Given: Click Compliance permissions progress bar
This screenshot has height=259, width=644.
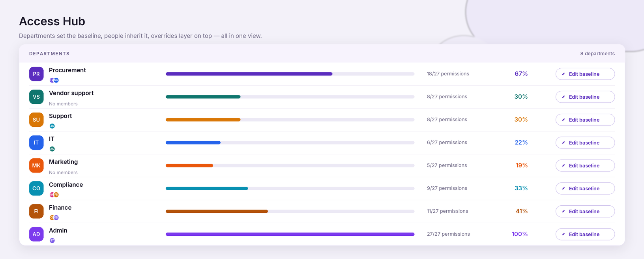Looking at the screenshot, I should (290, 188).
